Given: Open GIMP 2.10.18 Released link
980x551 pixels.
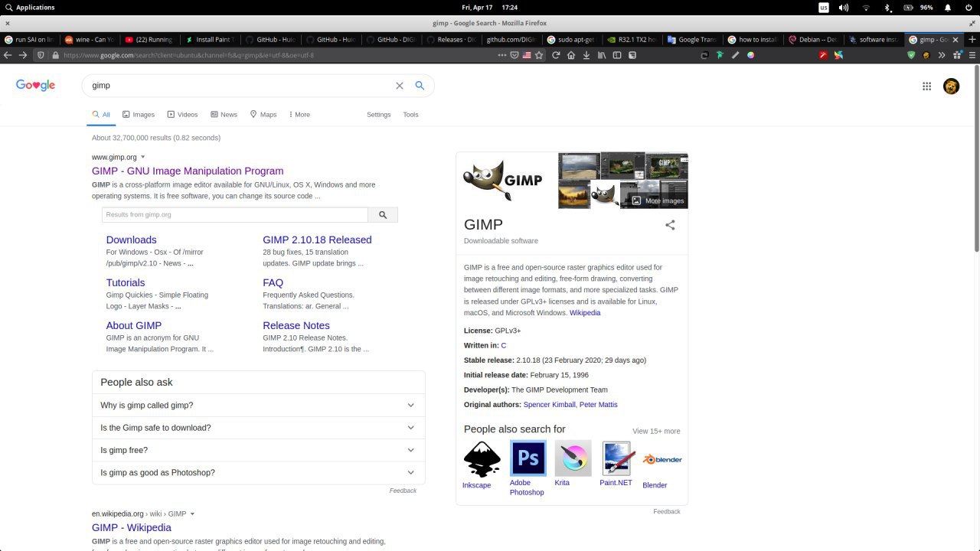Looking at the screenshot, I should 317,240.
